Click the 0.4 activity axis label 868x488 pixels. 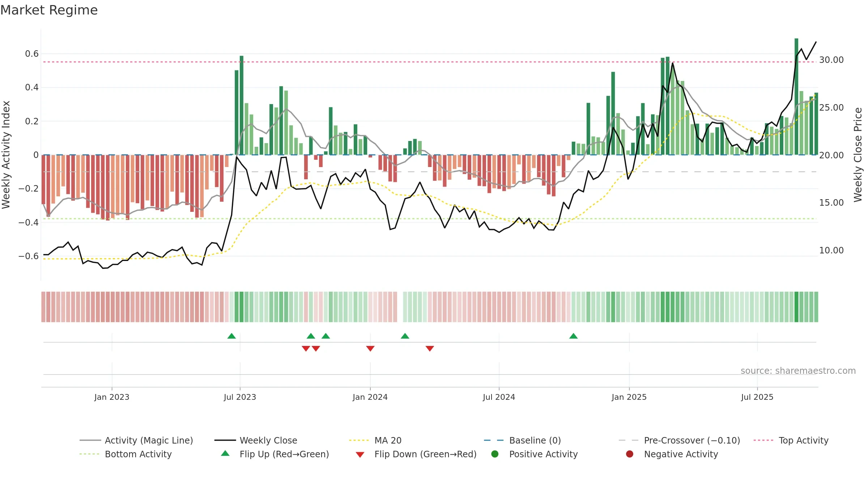[32, 87]
